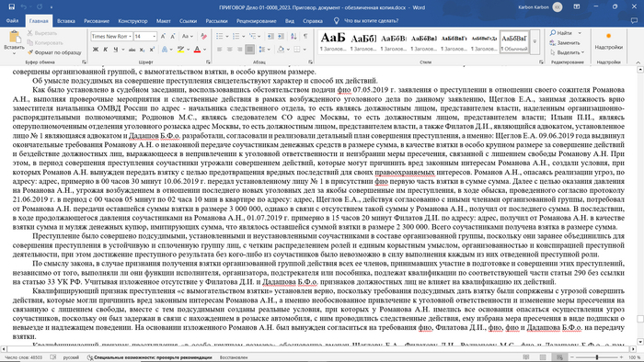Toggle align right paragraph button
644x362 pixels.
[x=239, y=50]
